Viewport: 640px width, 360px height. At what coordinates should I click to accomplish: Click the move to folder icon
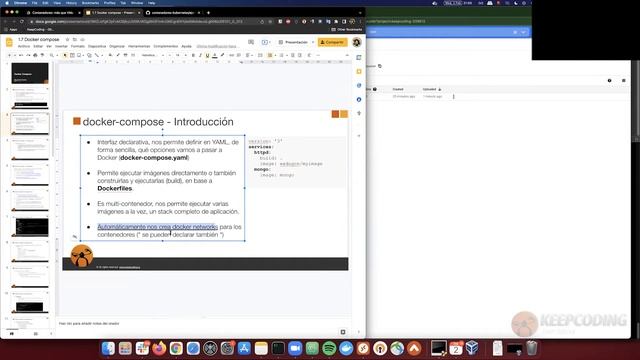click(x=75, y=40)
